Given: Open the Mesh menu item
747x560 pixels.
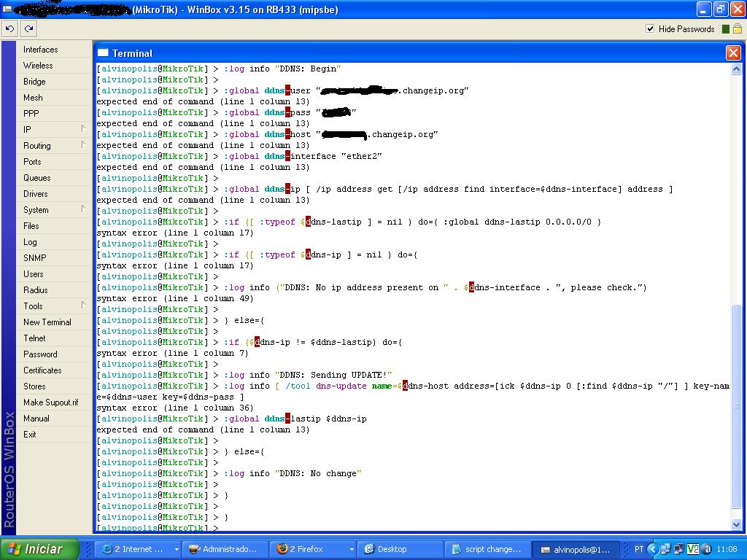Looking at the screenshot, I should click(x=54, y=98).
